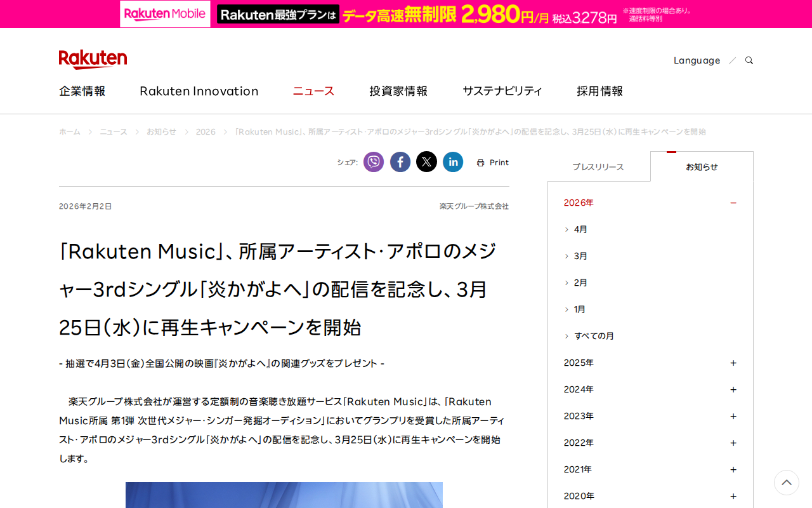Switch to the プレスリリース tab
The image size is (812, 508).
click(x=599, y=166)
